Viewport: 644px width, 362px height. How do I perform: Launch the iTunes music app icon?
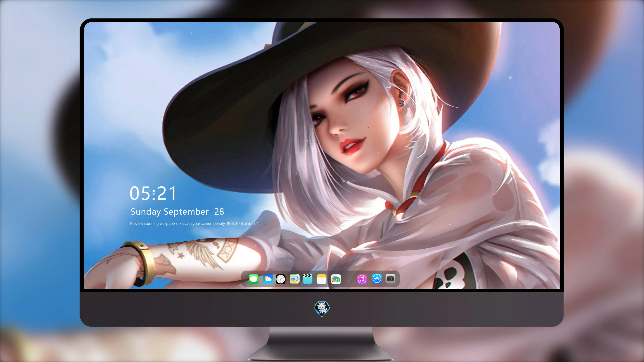pos(362,279)
